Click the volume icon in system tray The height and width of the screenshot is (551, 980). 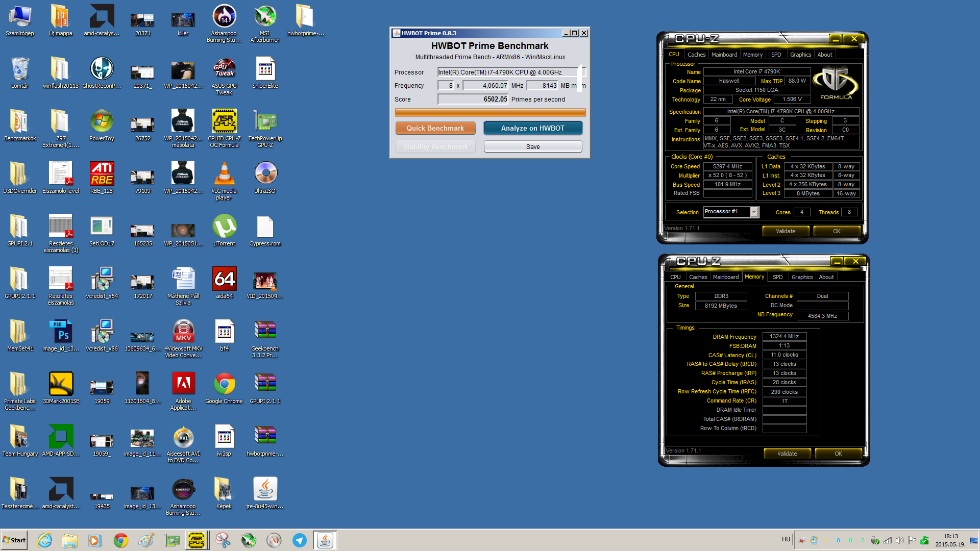(x=899, y=540)
